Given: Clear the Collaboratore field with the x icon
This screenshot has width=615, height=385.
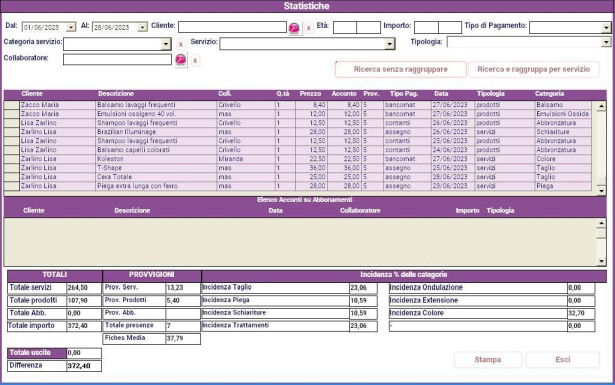Looking at the screenshot, I should 195,60.
